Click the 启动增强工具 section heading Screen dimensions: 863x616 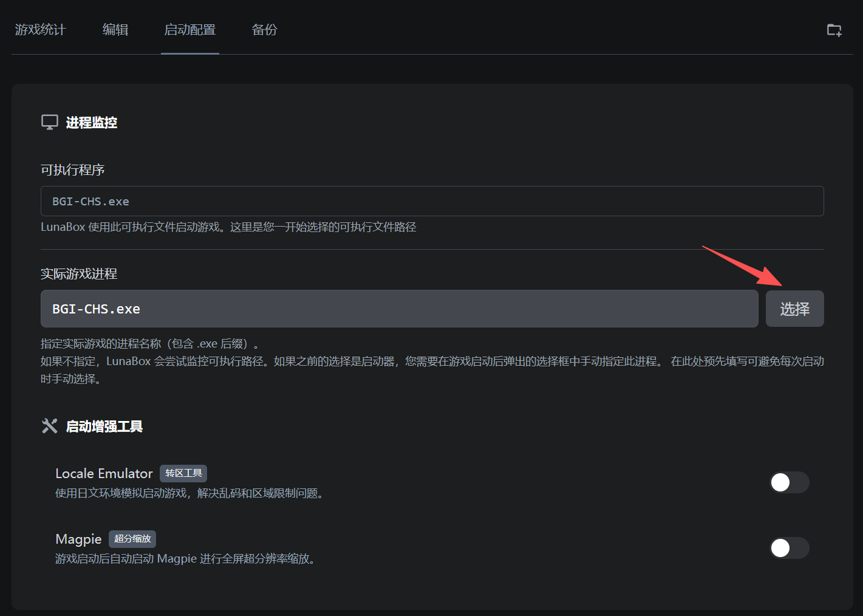[104, 426]
